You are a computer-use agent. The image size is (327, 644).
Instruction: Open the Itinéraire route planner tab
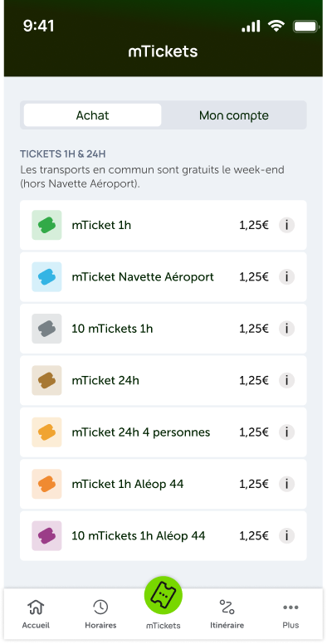(x=227, y=614)
